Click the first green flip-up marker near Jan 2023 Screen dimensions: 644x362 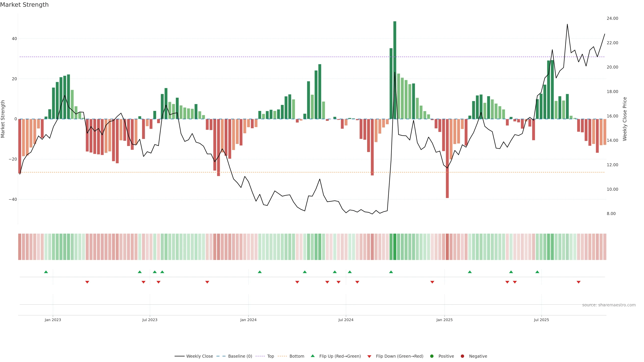tap(46, 272)
